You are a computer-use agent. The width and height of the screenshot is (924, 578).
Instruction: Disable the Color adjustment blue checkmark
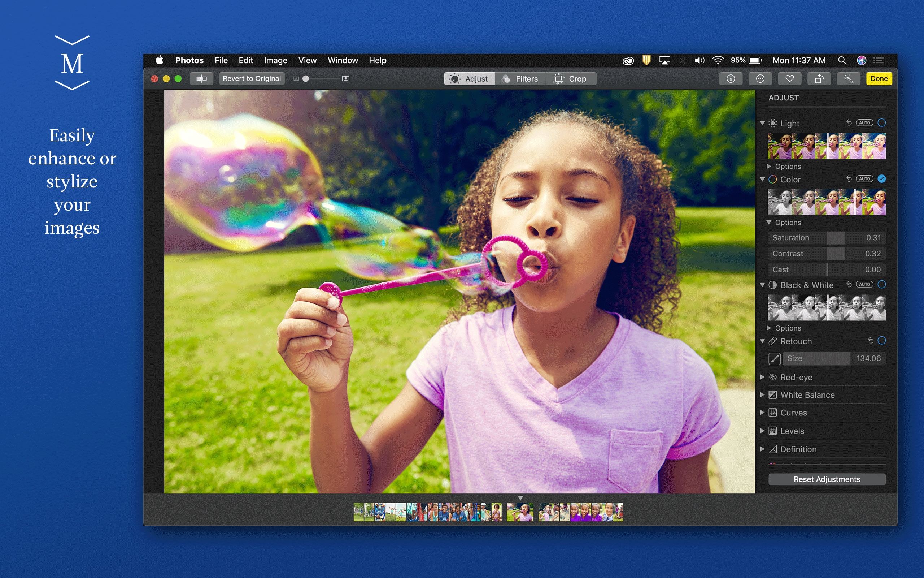click(x=882, y=179)
